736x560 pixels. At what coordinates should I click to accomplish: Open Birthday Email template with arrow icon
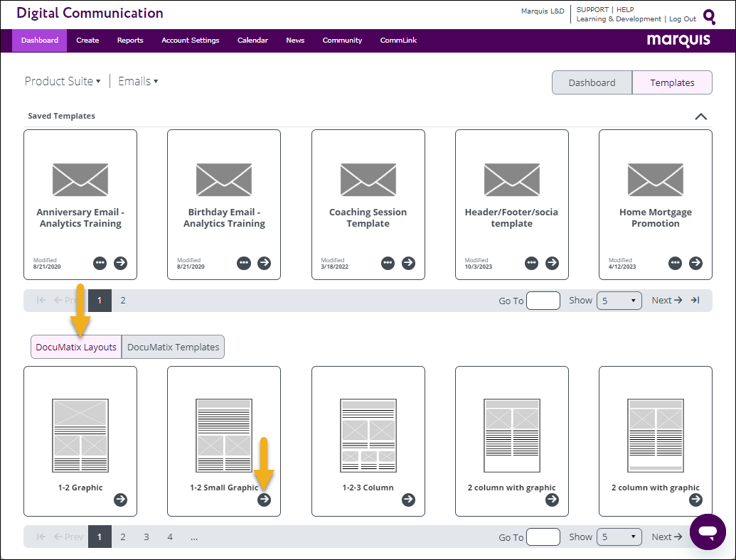coord(265,263)
